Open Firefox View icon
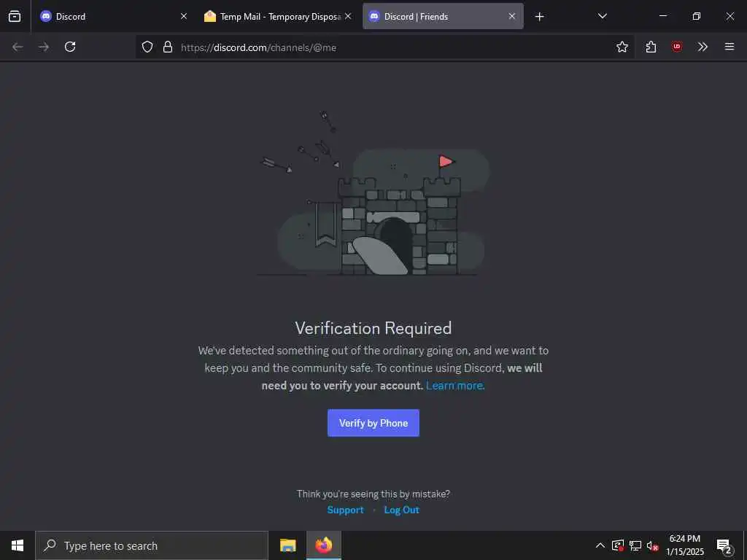Viewport: 747px width, 560px height. (x=15, y=16)
